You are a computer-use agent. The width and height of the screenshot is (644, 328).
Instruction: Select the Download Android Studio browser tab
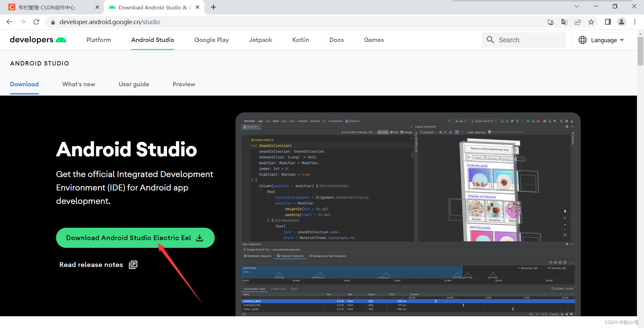pyautogui.click(x=154, y=7)
